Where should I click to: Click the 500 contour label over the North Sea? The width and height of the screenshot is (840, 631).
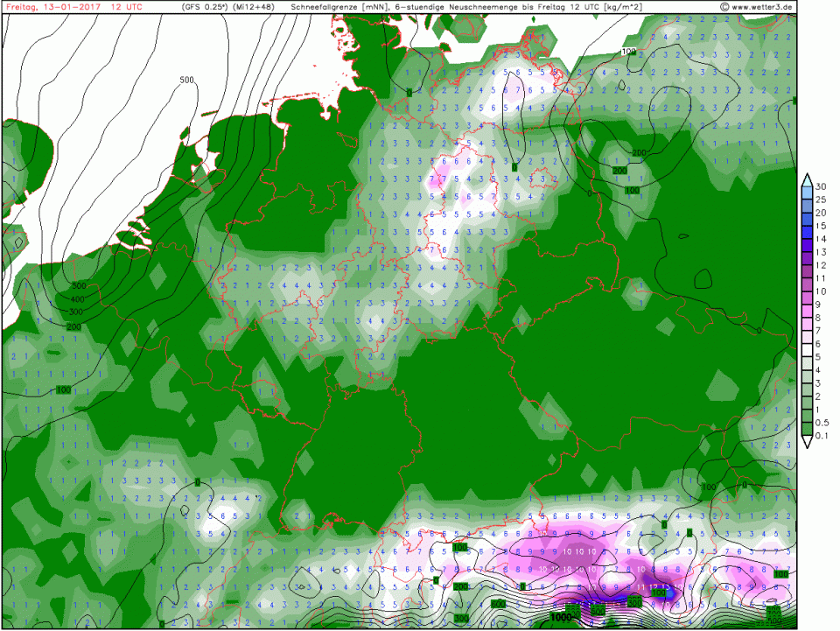[x=185, y=81]
